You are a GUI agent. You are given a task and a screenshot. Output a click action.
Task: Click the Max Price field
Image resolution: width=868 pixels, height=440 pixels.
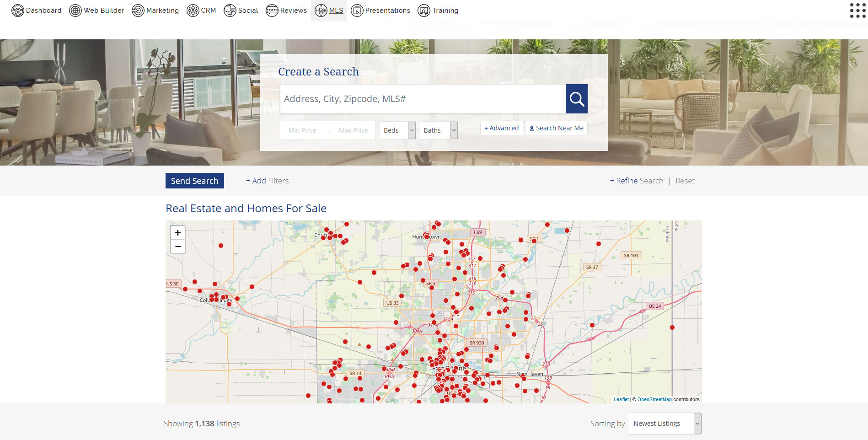[354, 130]
